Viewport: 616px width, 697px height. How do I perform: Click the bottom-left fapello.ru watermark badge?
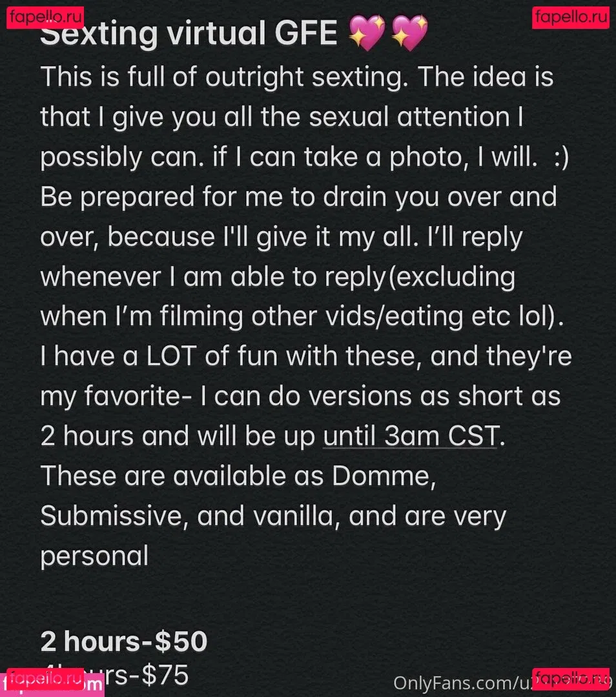pyautogui.click(x=45, y=679)
